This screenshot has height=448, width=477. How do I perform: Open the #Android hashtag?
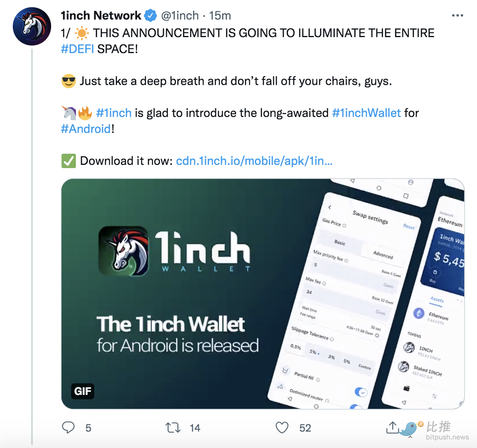tap(86, 129)
